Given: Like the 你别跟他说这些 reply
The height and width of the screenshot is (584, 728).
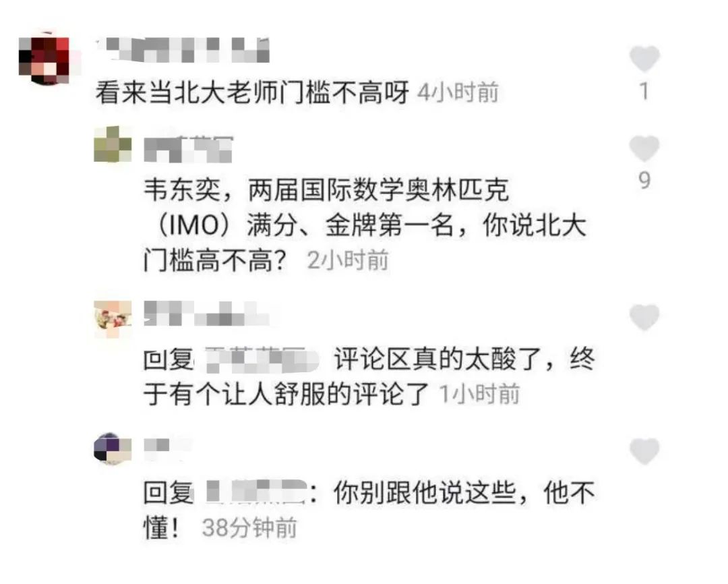Looking at the screenshot, I should (x=644, y=451).
